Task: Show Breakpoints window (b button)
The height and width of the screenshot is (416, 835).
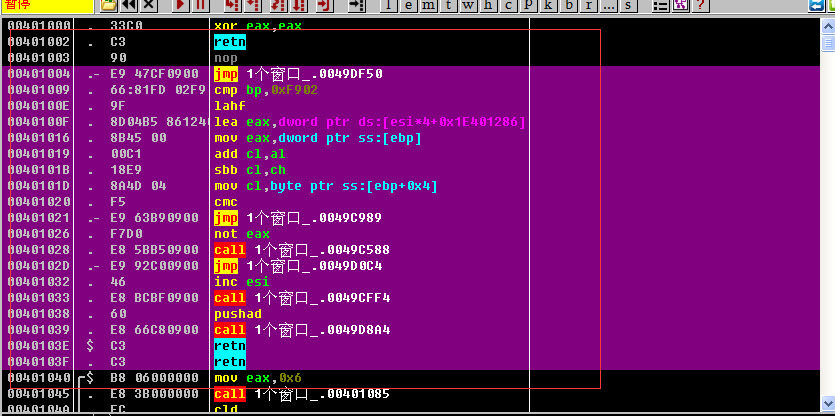Action: coord(569,5)
